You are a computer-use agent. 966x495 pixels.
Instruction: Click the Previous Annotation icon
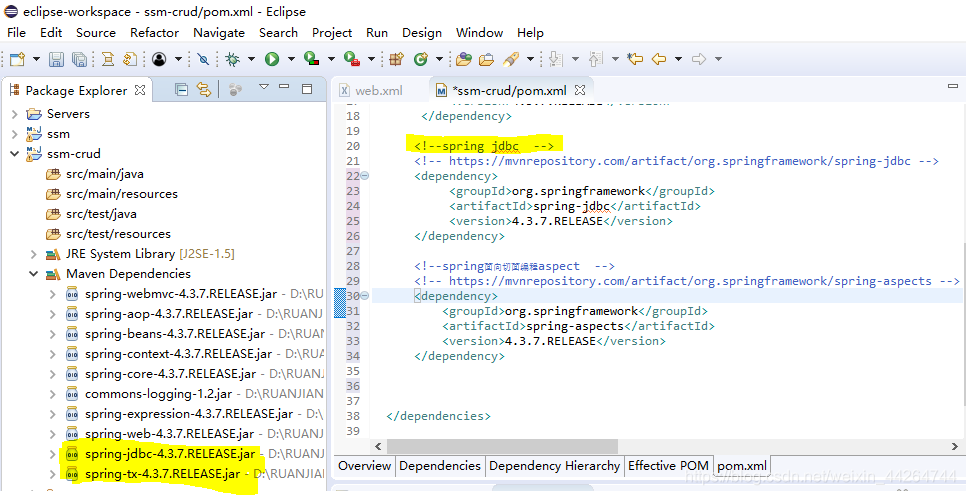[x=595, y=59]
